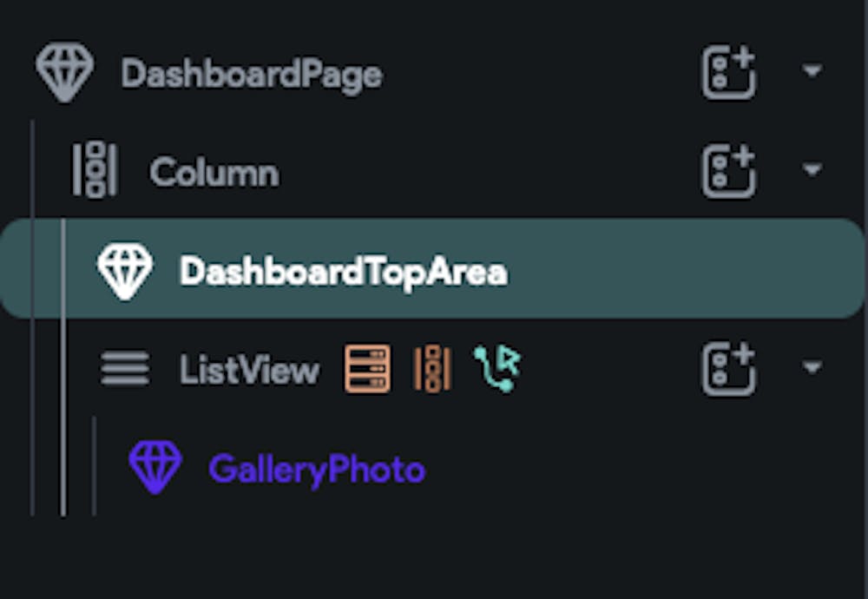Viewport: 868px width, 599px height.
Task: Select the DashboardPage label in the tree
Action: click(252, 75)
